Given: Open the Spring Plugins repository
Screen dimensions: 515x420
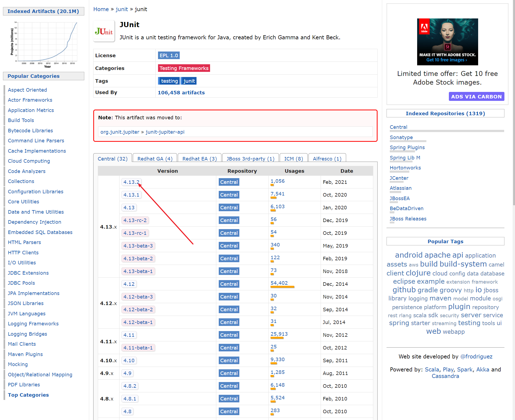Looking at the screenshot, I should click(407, 147).
